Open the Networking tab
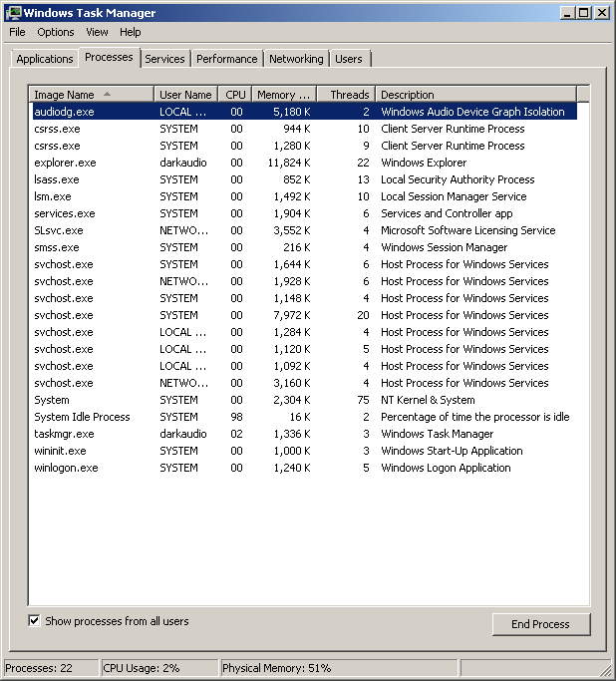This screenshot has width=616, height=681. [x=296, y=59]
